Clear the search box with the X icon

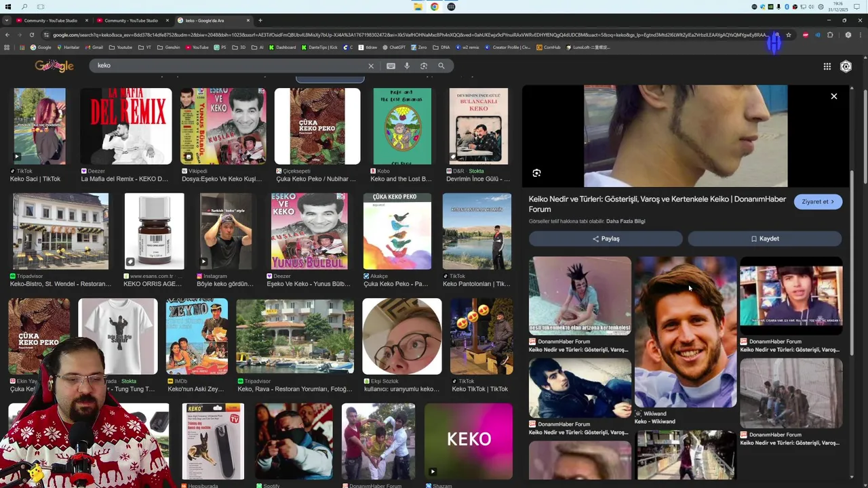(x=371, y=66)
